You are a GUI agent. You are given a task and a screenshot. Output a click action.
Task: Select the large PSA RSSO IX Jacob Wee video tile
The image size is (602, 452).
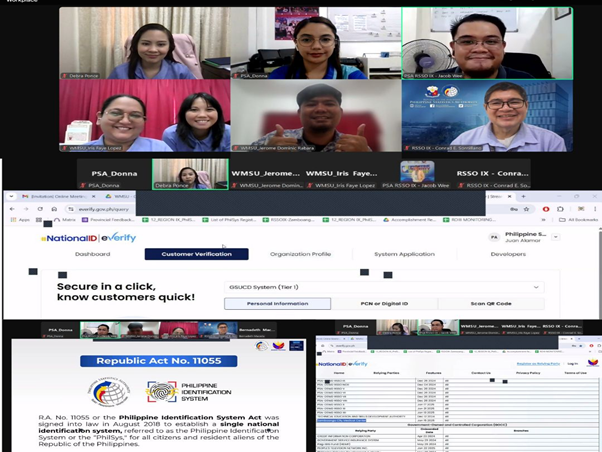[487, 43]
